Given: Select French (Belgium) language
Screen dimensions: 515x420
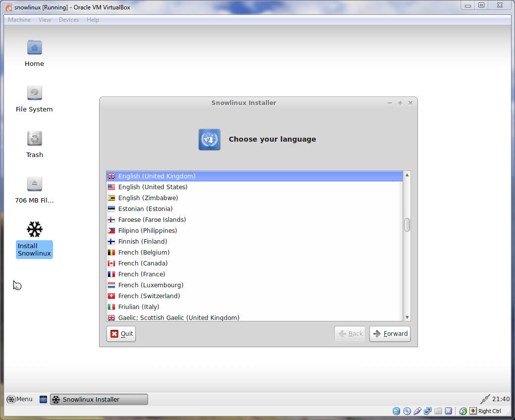Looking at the screenshot, I should tap(255, 252).
